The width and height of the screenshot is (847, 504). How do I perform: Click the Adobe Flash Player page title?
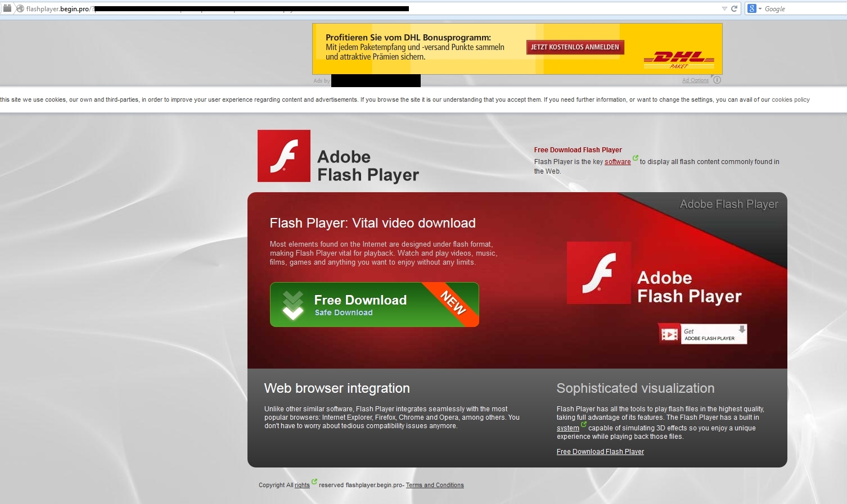[368, 166]
